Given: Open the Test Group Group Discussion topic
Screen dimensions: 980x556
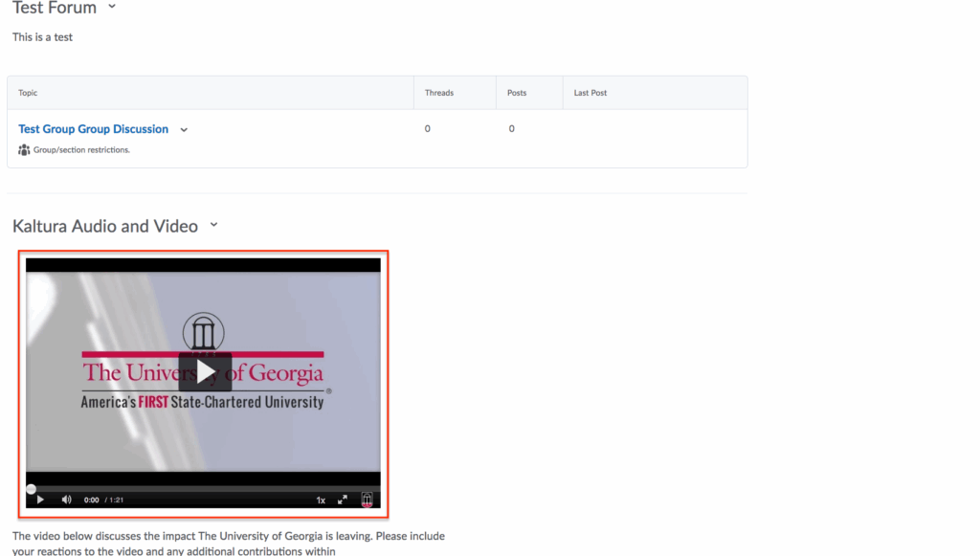Looking at the screenshot, I should click(93, 129).
